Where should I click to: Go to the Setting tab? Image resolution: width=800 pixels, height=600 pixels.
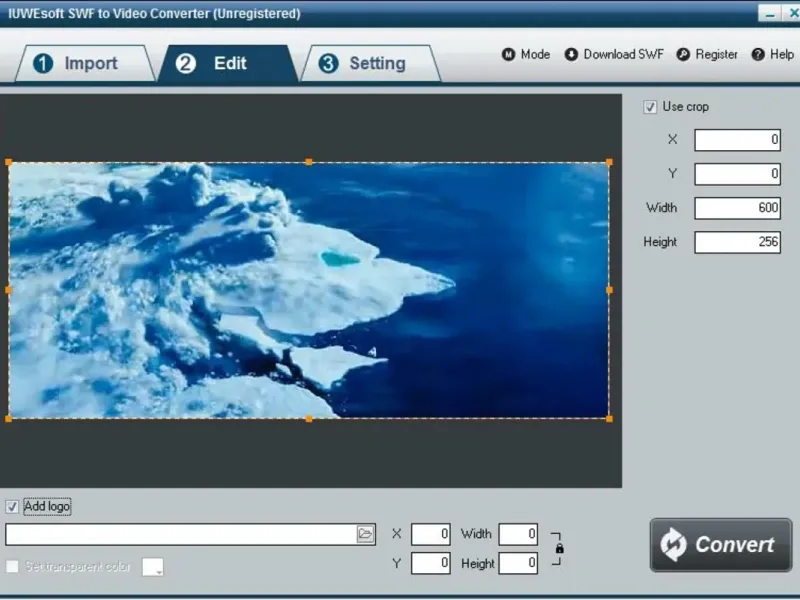pyautogui.click(x=370, y=63)
